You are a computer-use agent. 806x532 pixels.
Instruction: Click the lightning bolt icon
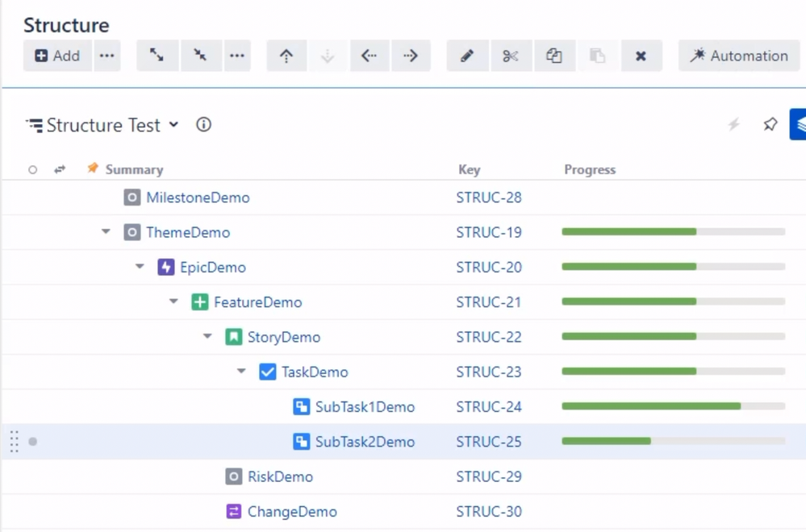point(734,124)
